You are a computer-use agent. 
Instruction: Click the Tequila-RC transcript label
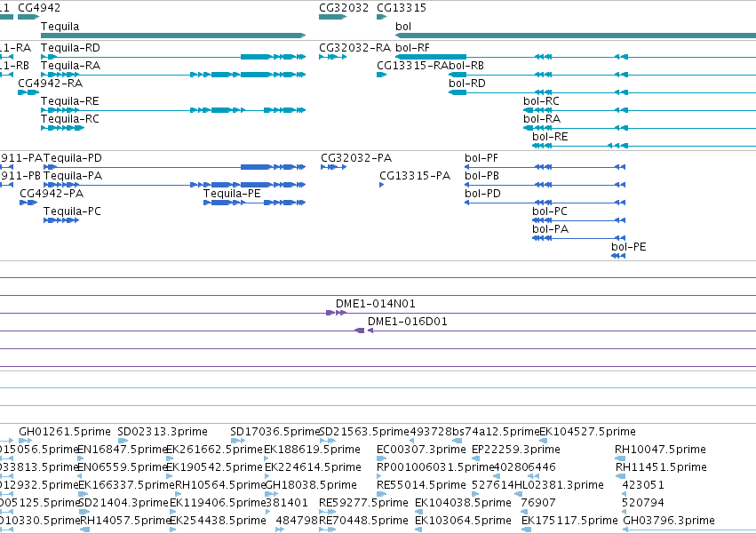click(x=70, y=119)
